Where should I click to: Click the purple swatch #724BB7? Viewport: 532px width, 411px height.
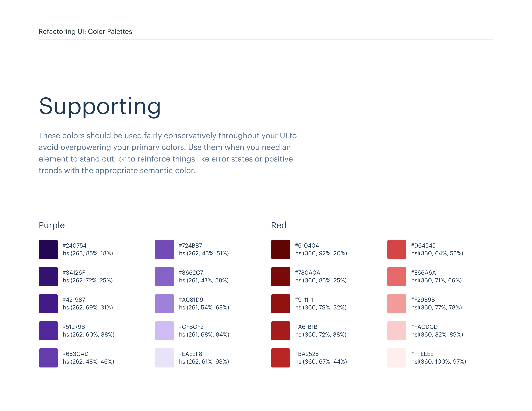164,249
